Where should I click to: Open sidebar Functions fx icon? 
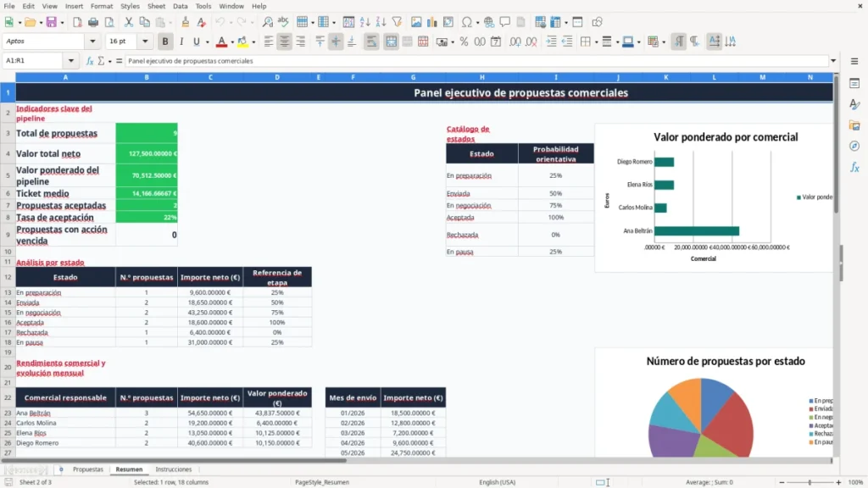pyautogui.click(x=854, y=167)
